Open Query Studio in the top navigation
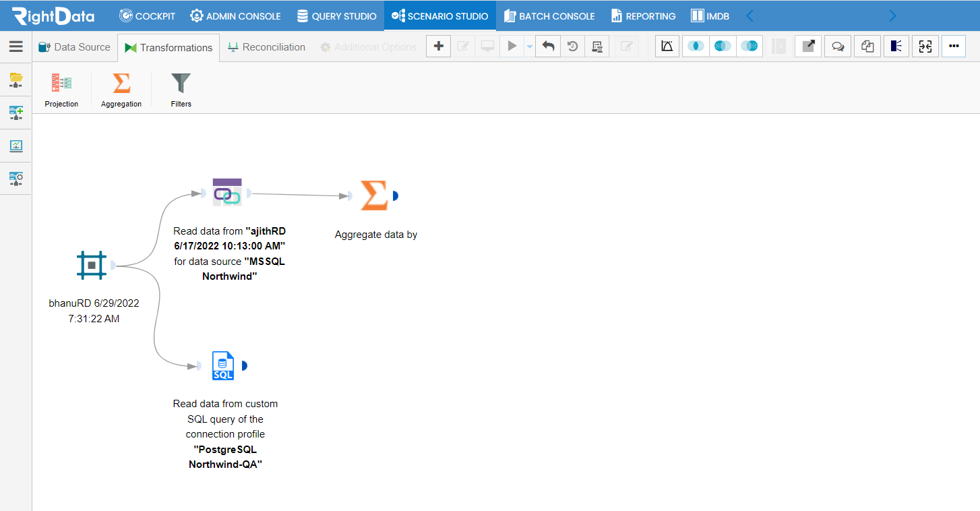 [x=336, y=16]
